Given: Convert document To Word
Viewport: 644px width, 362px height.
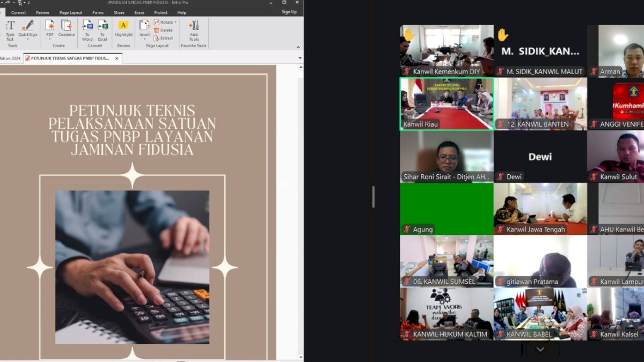Looking at the screenshot, I should (87, 30).
